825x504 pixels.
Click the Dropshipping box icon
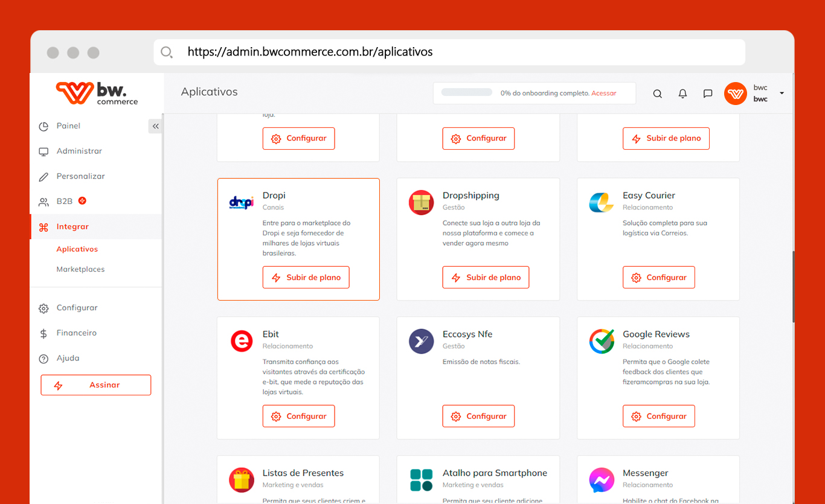422,203
